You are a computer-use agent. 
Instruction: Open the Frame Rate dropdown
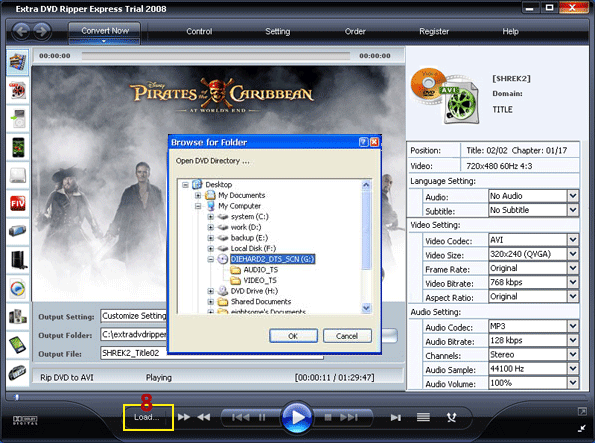click(x=573, y=268)
